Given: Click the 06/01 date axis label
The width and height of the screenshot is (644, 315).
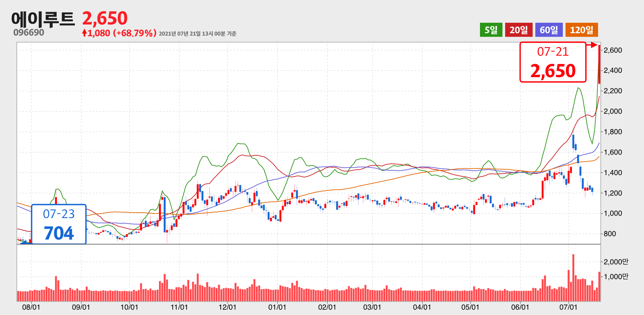Looking at the screenshot, I should click(520, 307).
